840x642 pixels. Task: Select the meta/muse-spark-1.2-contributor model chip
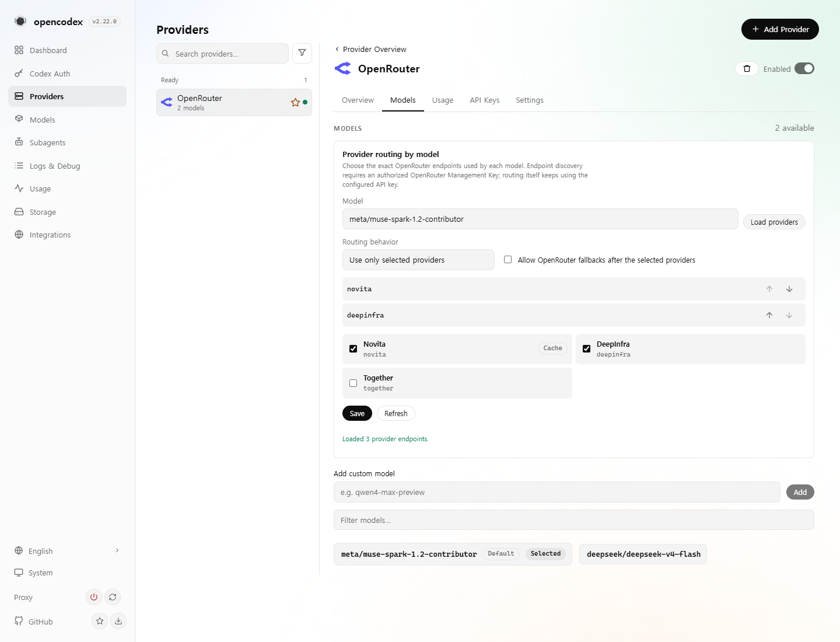453,554
